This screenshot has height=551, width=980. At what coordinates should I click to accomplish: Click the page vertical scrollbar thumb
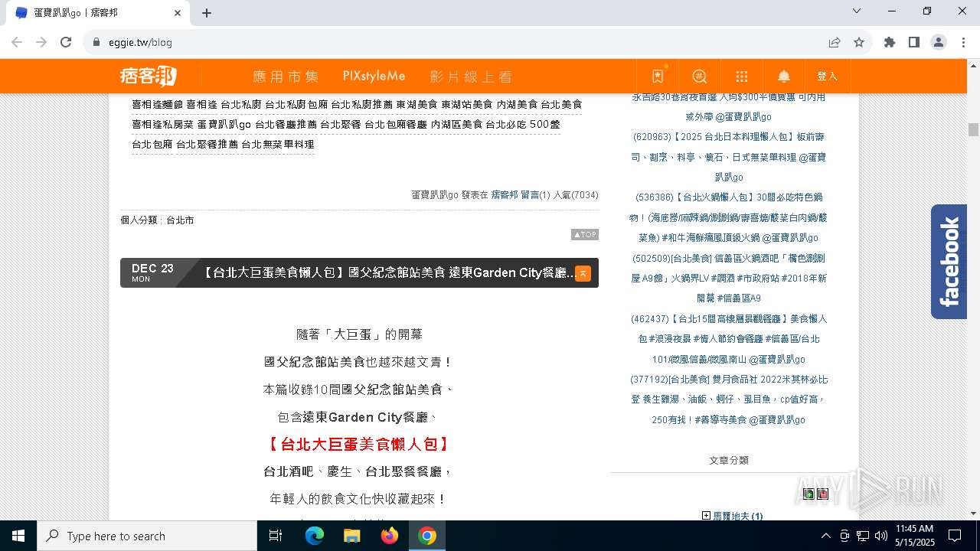(x=973, y=129)
